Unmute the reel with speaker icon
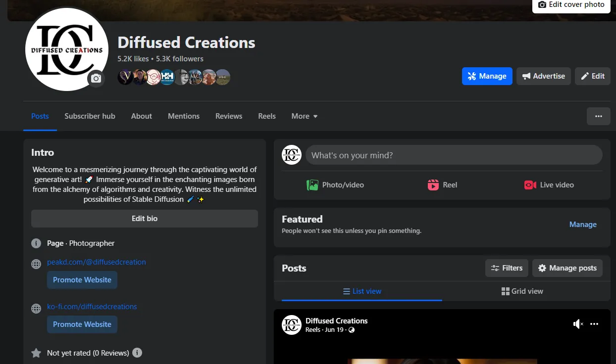The height and width of the screenshot is (364, 616). 578,324
